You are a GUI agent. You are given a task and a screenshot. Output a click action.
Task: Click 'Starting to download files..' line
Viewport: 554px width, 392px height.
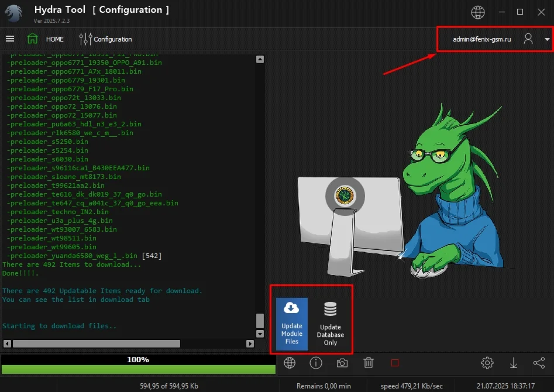(59, 326)
